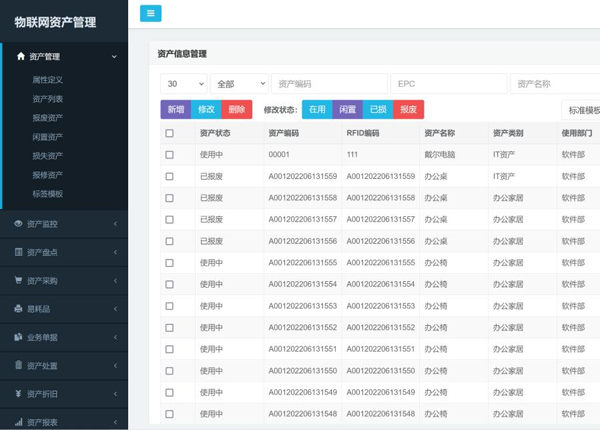This screenshot has height=430, width=600.
Task: Expand the 业务单据 sidebar section
Action: point(64,338)
